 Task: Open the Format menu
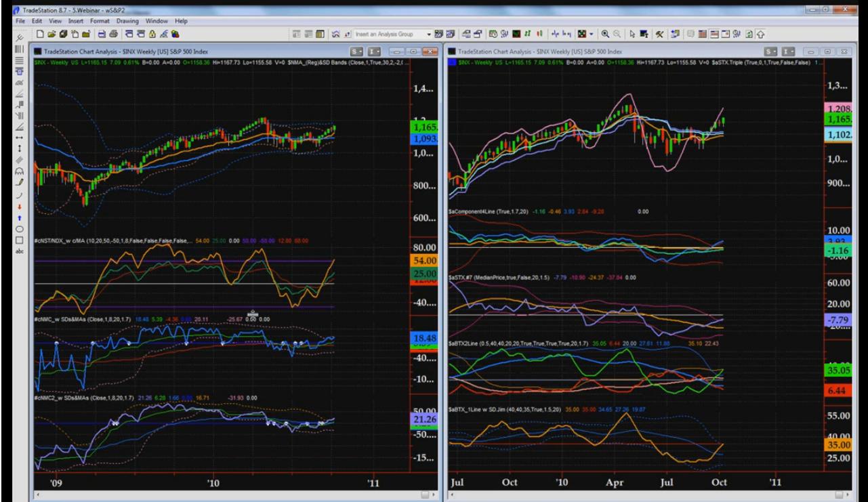[x=100, y=22]
